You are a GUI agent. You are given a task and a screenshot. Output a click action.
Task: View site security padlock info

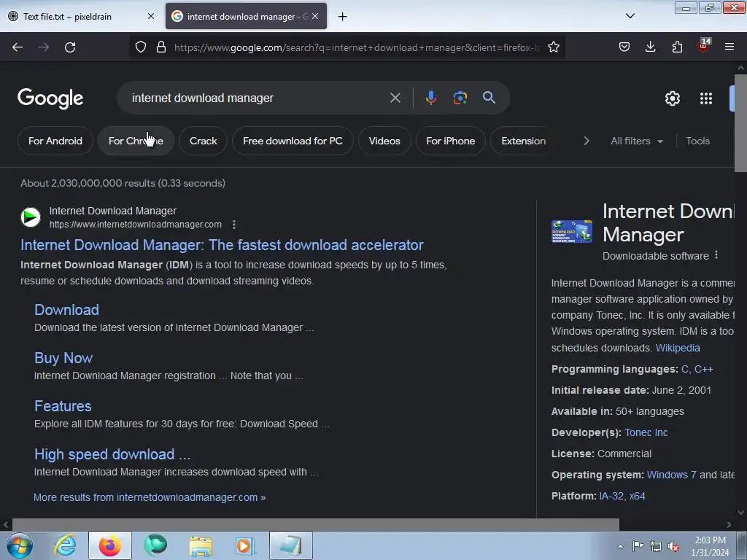point(161,47)
